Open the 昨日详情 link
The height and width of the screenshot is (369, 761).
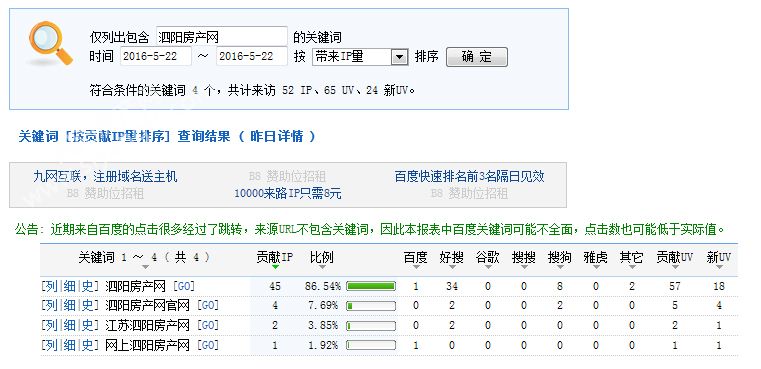tap(277, 136)
